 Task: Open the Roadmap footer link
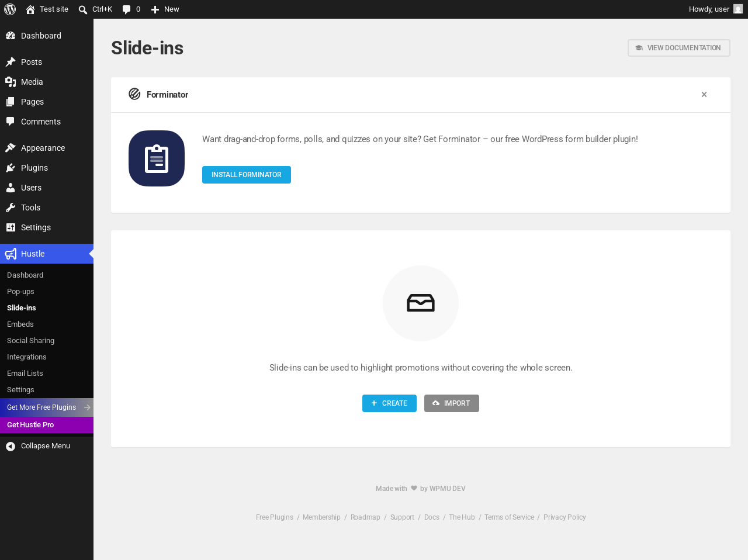pyautogui.click(x=365, y=517)
